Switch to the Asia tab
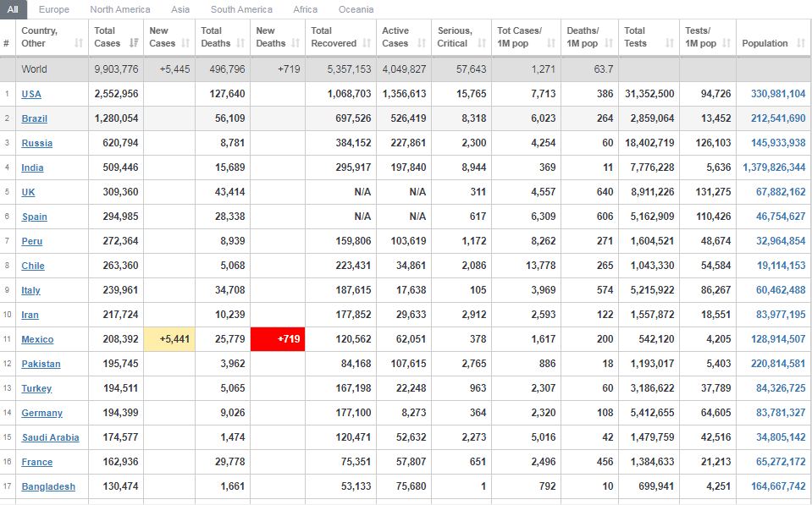 180,9
